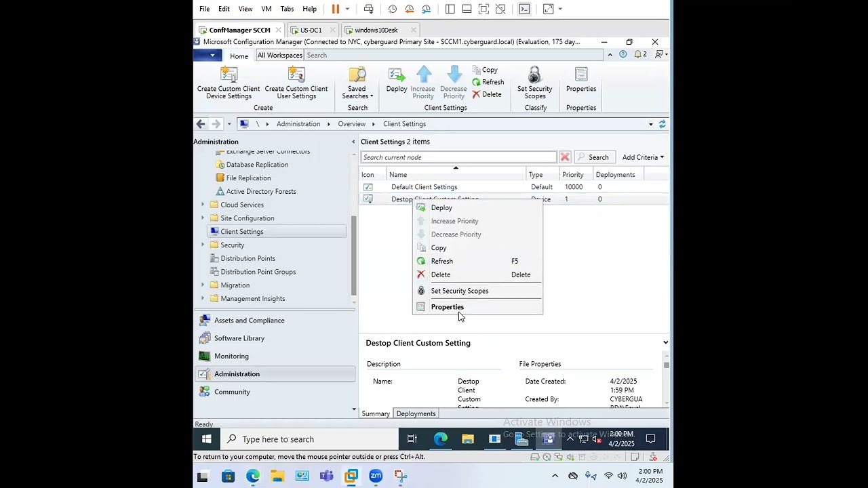Open Microsoft Edge in the VM taskbar
The image size is (868, 488).
click(441, 439)
